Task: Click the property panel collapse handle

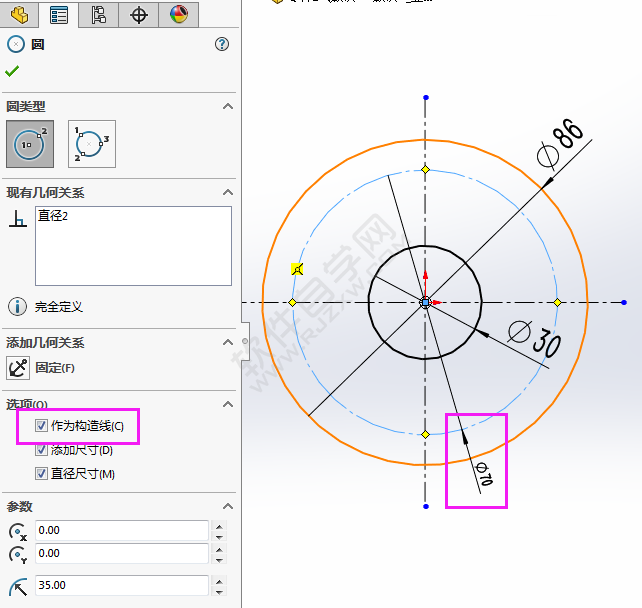Action: [x=245, y=341]
